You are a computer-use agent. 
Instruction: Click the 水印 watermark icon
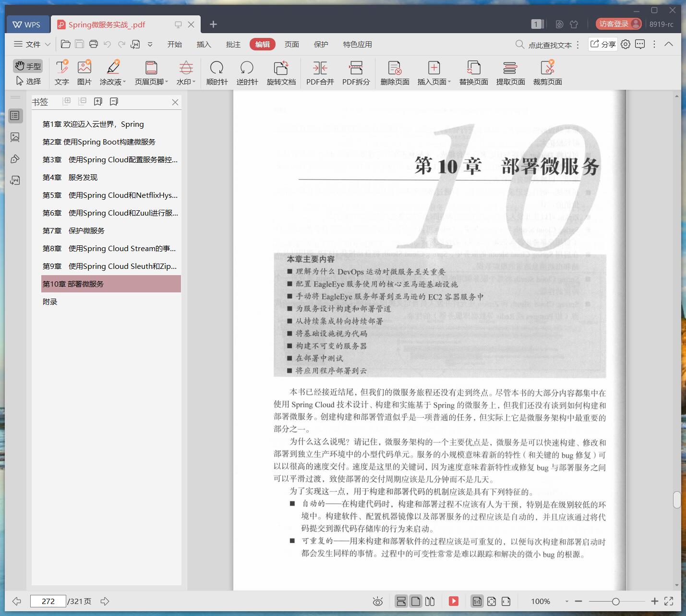[186, 68]
